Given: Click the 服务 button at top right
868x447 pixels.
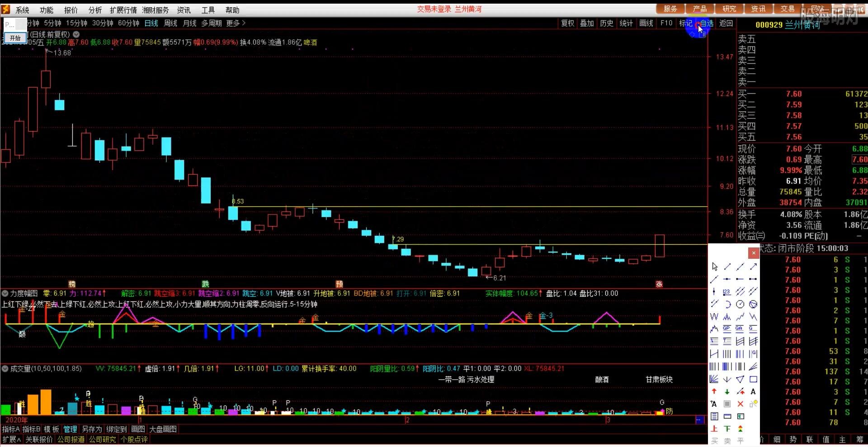Looking at the screenshot, I should pos(670,9).
